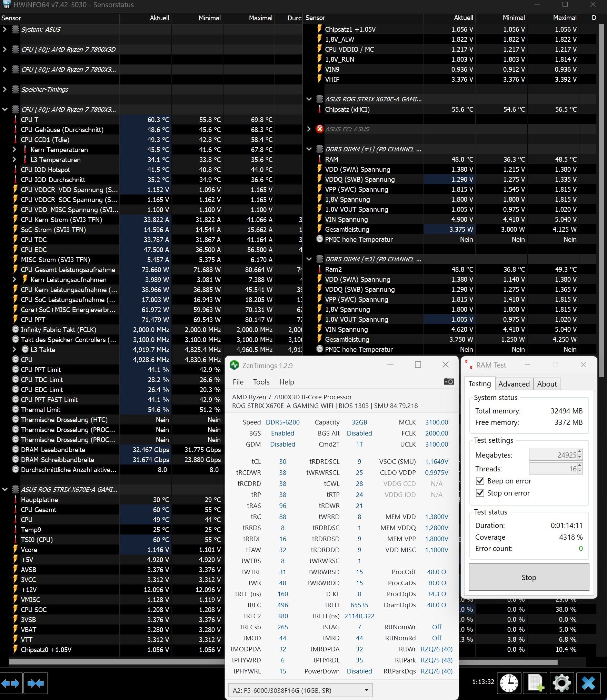Expand L3 Temperaturen sub-node
The image size is (607, 700).
14,160
